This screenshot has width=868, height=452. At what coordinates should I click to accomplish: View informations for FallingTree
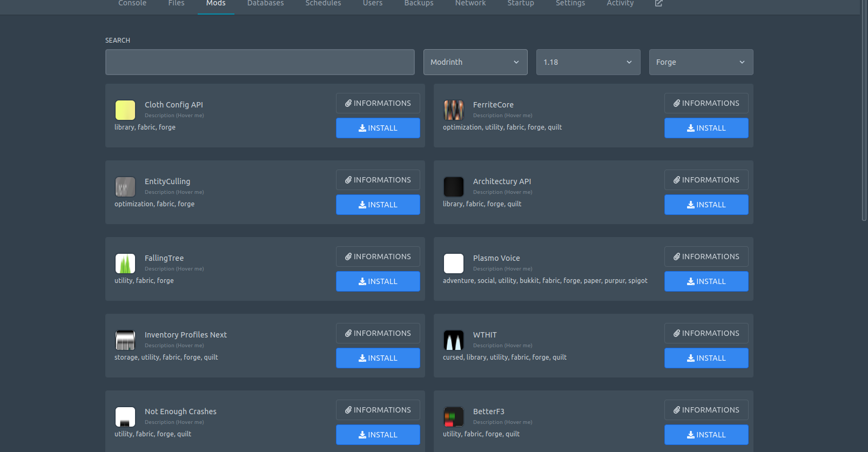point(378,257)
